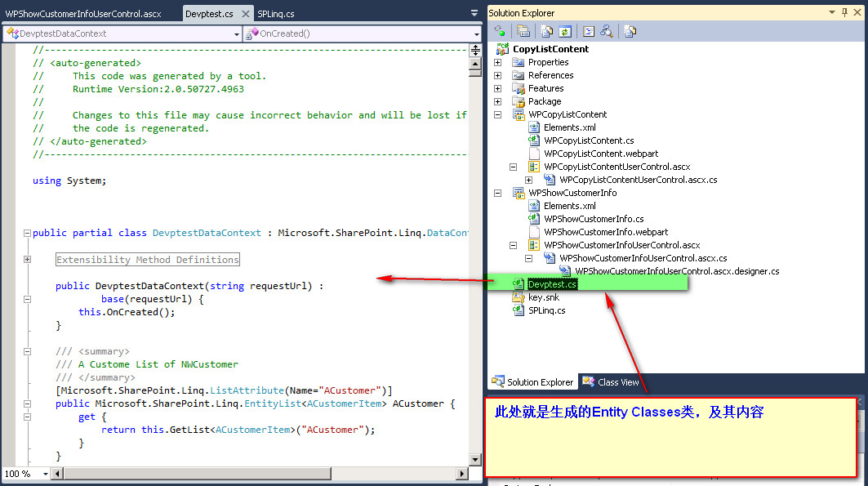
Task: Click the Extensibility Method Definitions collapsed box
Action: pyautogui.click(x=148, y=260)
